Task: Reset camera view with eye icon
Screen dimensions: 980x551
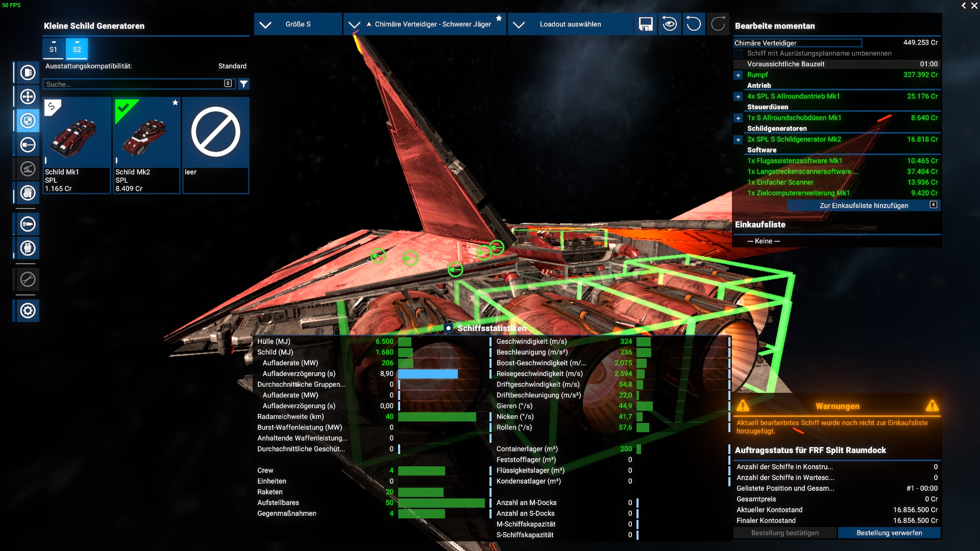Action: (x=670, y=24)
